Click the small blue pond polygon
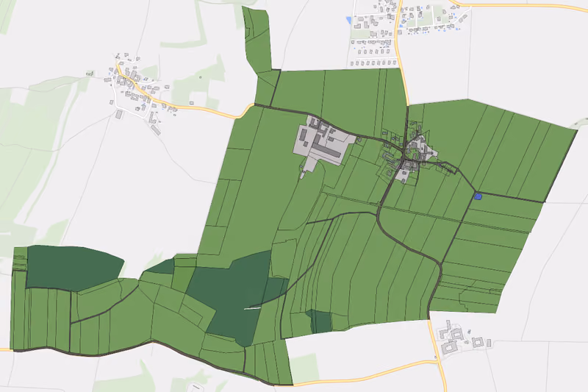Viewport: 588px width, 392px height. coord(478,196)
